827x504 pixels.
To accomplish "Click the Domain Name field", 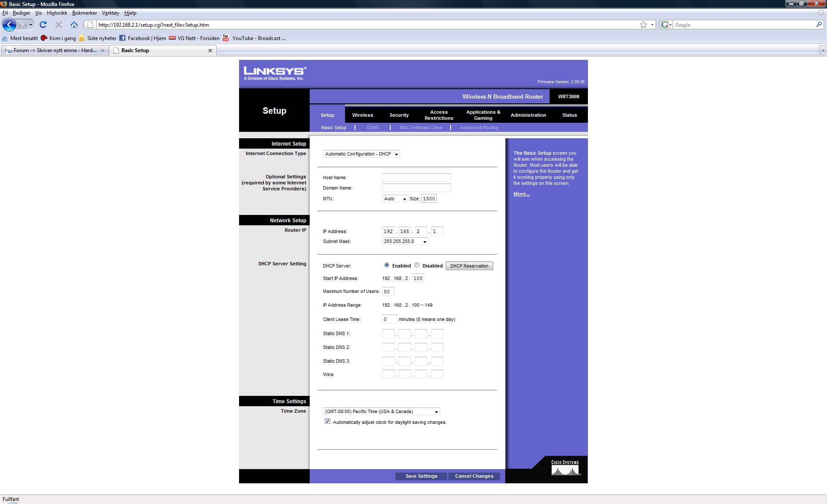I will click(417, 188).
